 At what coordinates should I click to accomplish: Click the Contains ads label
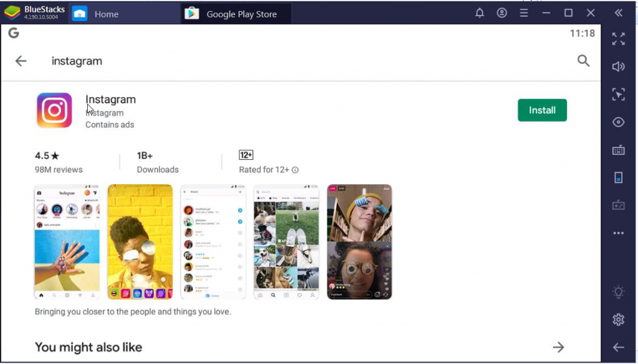coord(110,124)
